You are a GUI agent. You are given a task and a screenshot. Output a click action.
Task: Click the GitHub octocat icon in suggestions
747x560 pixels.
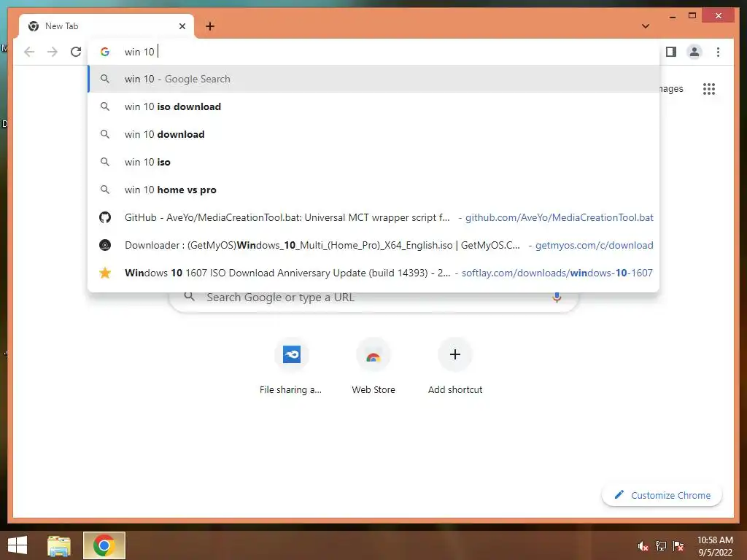click(x=105, y=217)
